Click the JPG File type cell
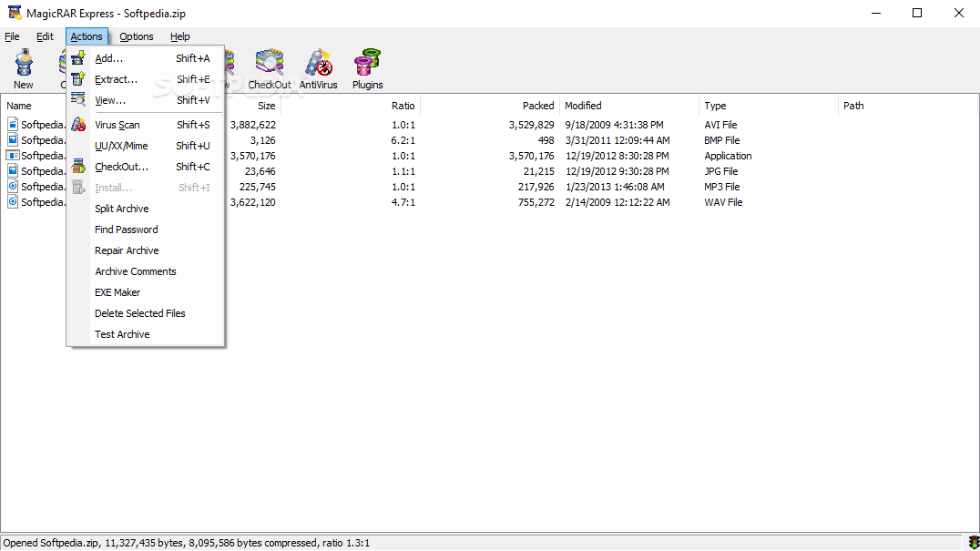The width and height of the screenshot is (980, 551). point(721,170)
